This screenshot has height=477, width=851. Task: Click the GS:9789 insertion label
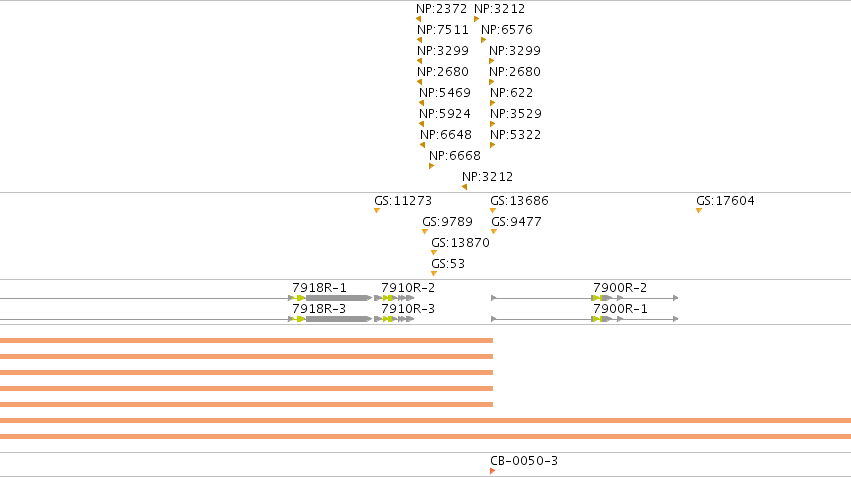tap(448, 222)
